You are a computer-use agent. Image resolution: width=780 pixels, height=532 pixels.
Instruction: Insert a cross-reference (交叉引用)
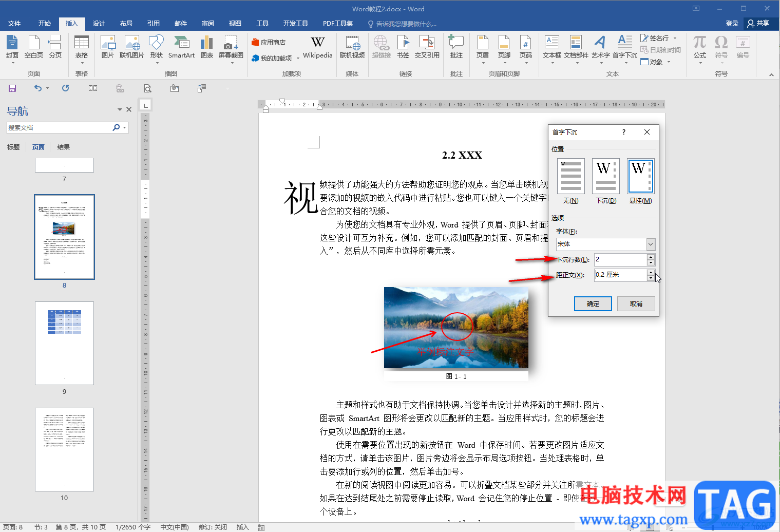427,47
